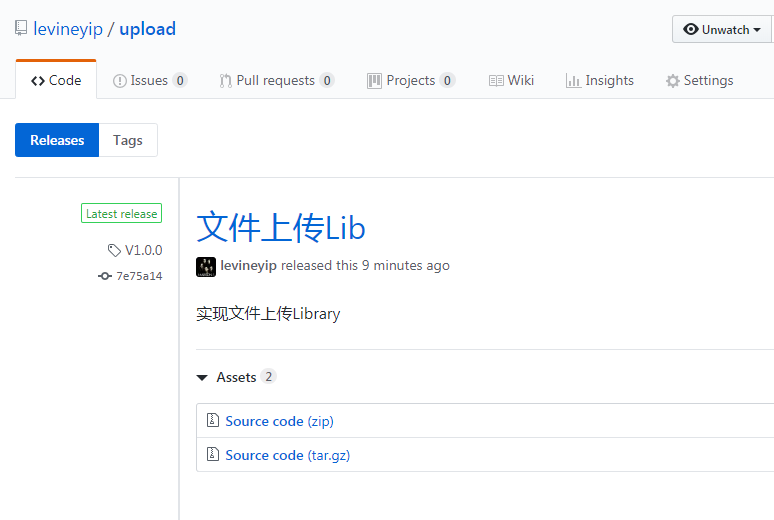Image resolution: width=774 pixels, height=520 pixels.
Task: Click the tar.gz file icon
Action: coord(213,454)
